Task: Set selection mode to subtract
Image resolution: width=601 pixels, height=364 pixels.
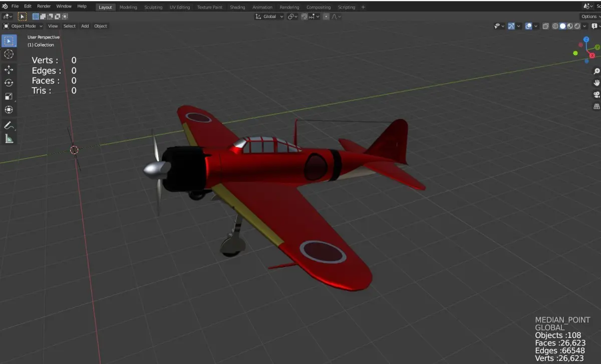Action: click(x=50, y=17)
